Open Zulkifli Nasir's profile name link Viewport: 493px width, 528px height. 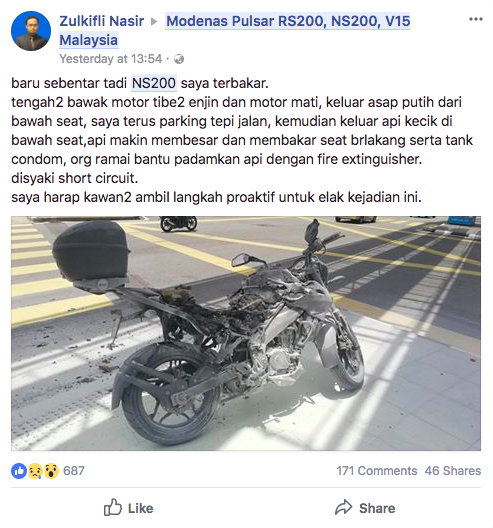(x=102, y=21)
